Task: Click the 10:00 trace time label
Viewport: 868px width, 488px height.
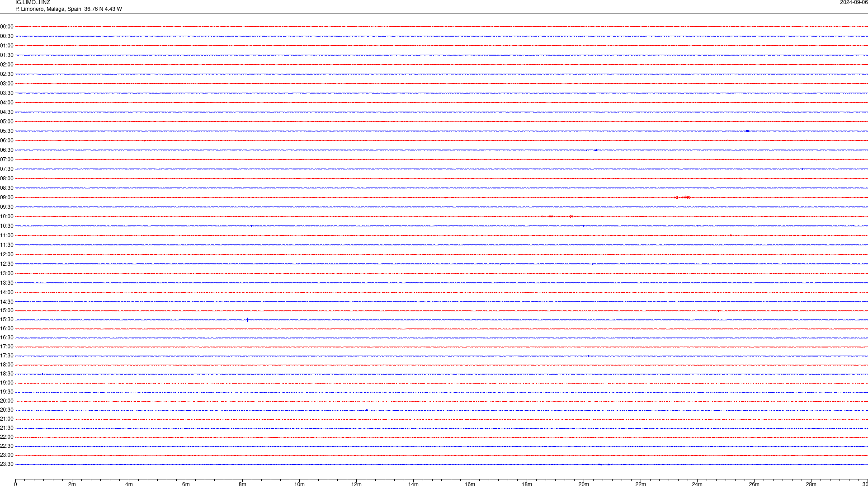Action: point(7,216)
